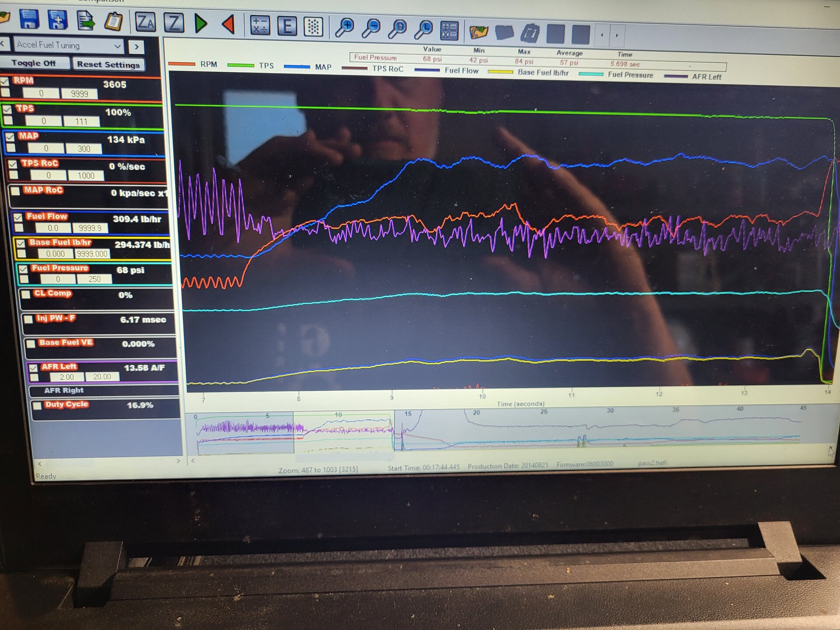Uncheck the Fuel Pressure checkbox
Image resolution: width=840 pixels, height=630 pixels.
24,269
